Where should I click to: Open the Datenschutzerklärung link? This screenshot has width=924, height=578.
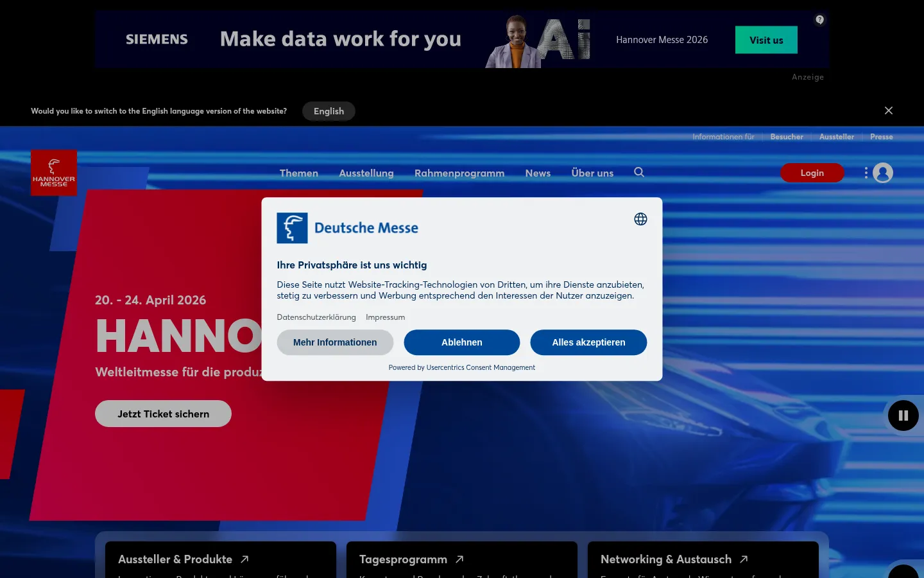coord(316,317)
